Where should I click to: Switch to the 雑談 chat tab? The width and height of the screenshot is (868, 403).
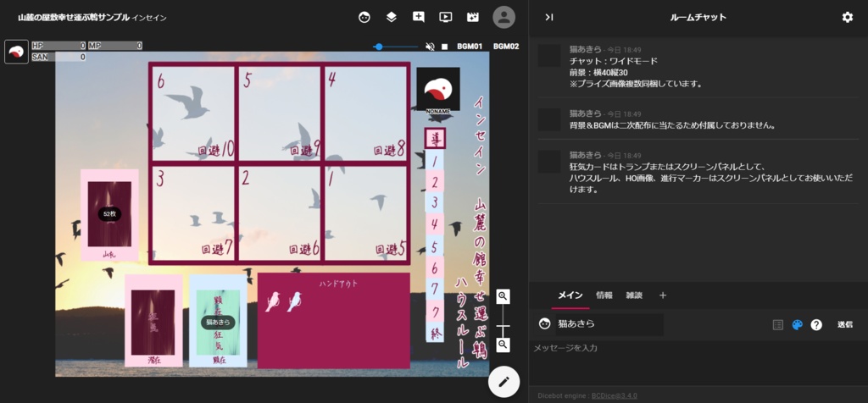point(634,295)
